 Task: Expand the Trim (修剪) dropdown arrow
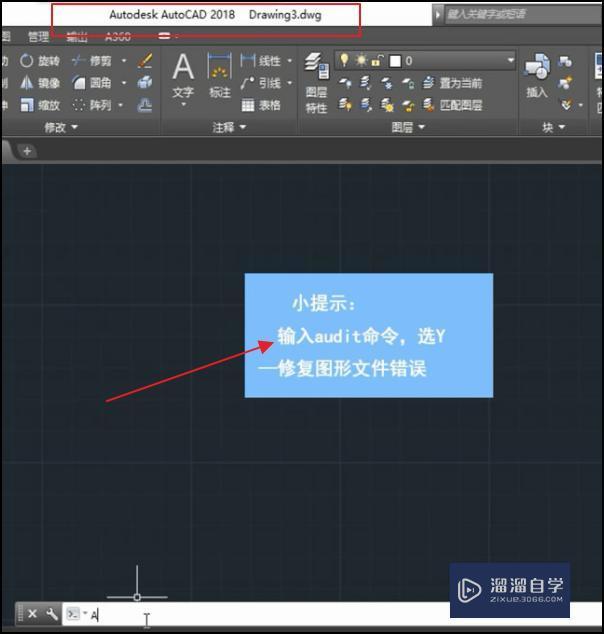coord(124,61)
